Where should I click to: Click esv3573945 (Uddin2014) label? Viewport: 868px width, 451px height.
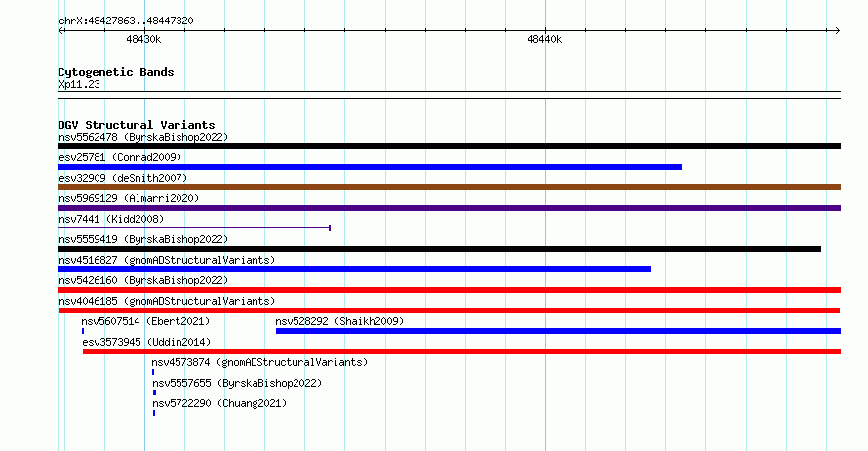pyautogui.click(x=146, y=342)
